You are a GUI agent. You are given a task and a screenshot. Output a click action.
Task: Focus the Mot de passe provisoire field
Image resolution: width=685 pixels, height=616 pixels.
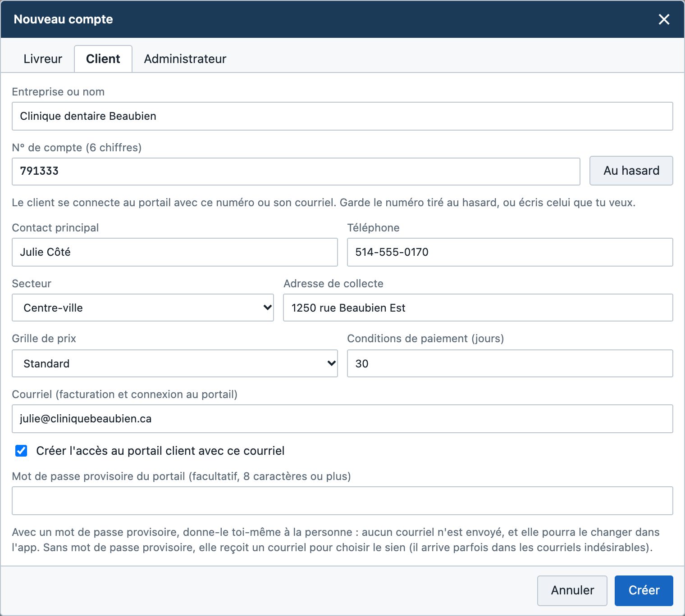[342, 501]
